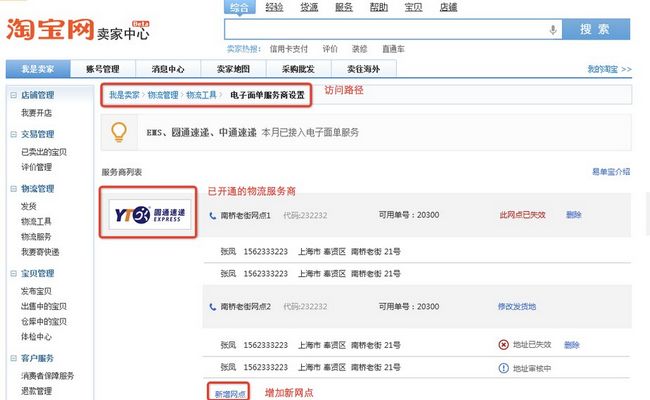
Task: Open 体检中心 in the sidebar
Action: tap(36, 337)
